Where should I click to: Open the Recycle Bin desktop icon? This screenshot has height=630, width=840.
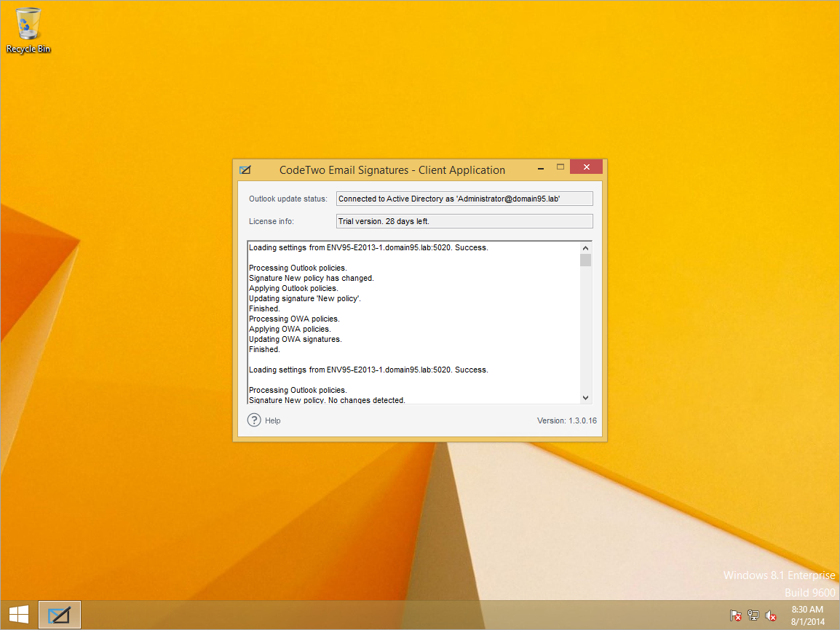point(28,31)
